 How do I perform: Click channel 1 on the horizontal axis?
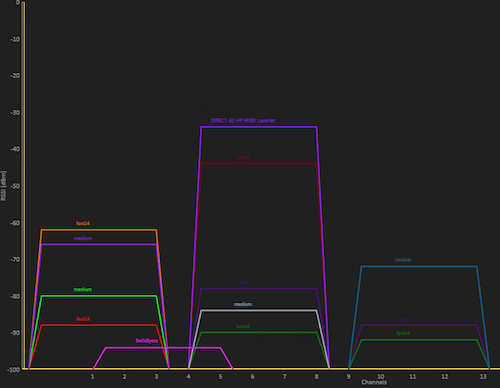click(92, 377)
